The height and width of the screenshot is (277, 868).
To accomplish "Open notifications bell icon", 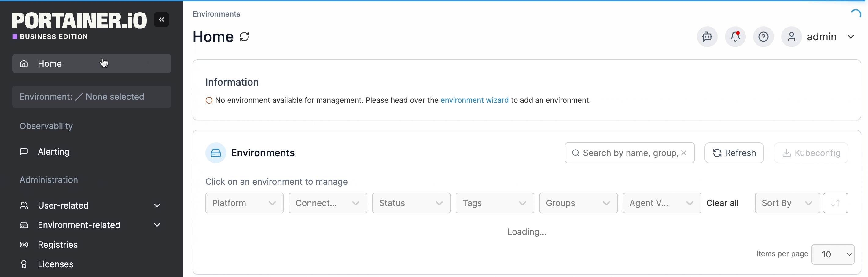I will pos(735,37).
